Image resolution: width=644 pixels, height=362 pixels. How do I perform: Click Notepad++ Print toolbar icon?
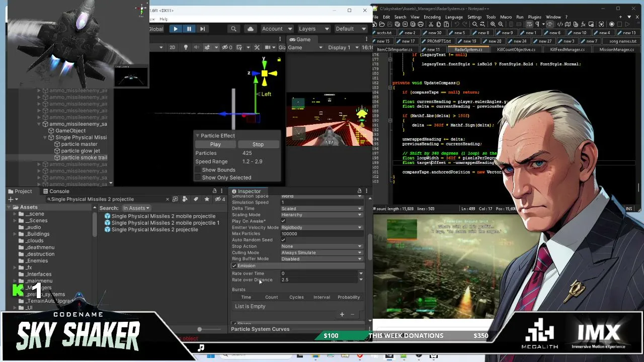pyautogui.click(x=422, y=24)
